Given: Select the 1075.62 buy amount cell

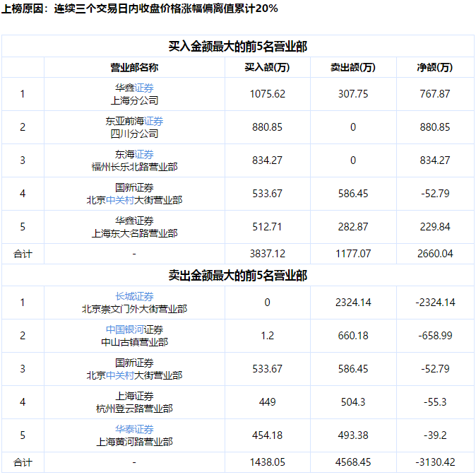Looking at the screenshot, I should coord(268,94).
